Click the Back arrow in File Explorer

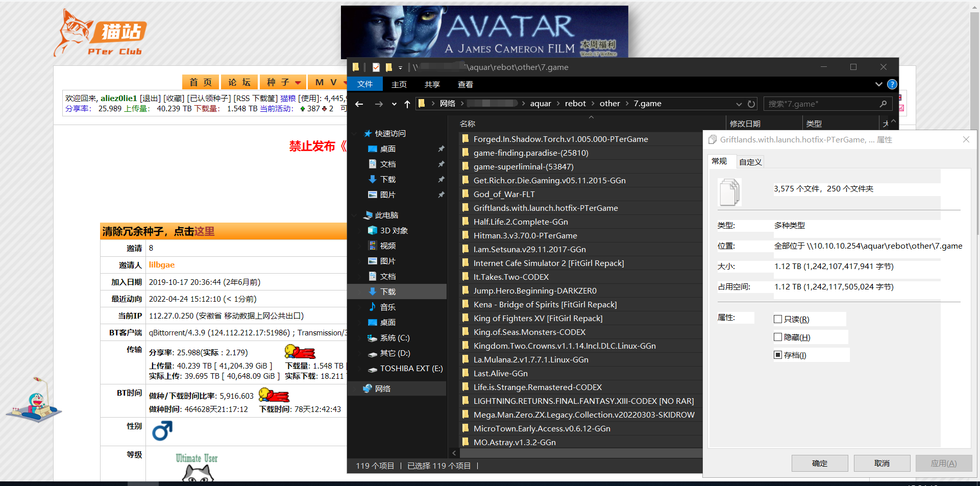(x=359, y=104)
